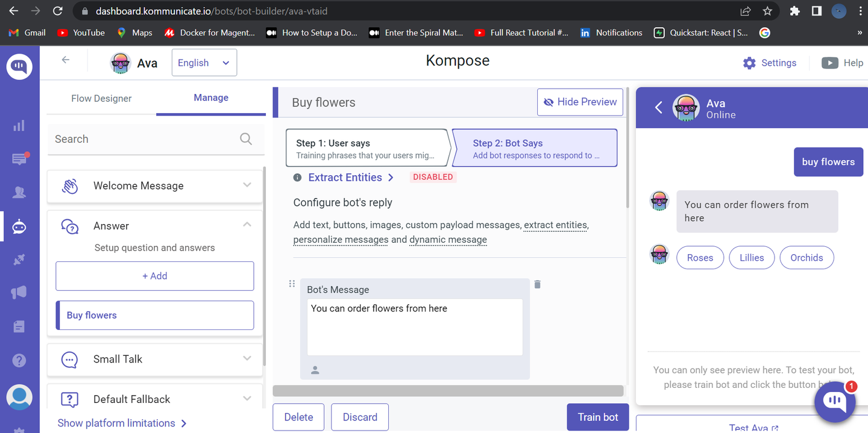Toggle Hide Preview button
Screen dimensions: 868x433
pos(580,102)
